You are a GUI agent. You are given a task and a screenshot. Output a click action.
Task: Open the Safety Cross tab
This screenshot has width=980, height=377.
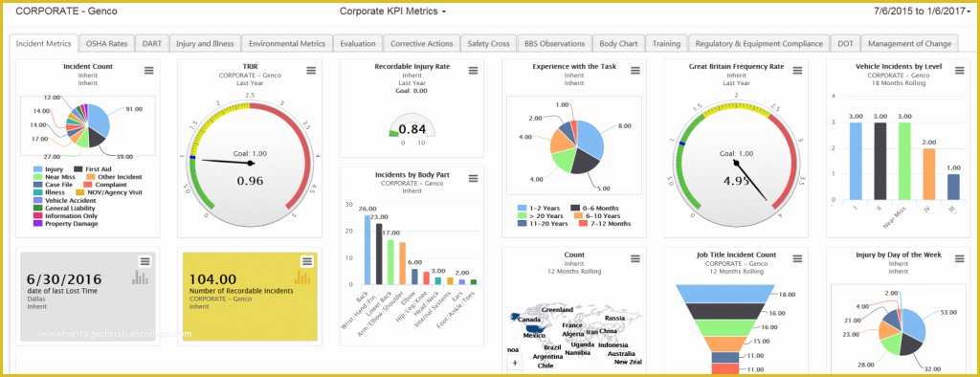point(489,44)
